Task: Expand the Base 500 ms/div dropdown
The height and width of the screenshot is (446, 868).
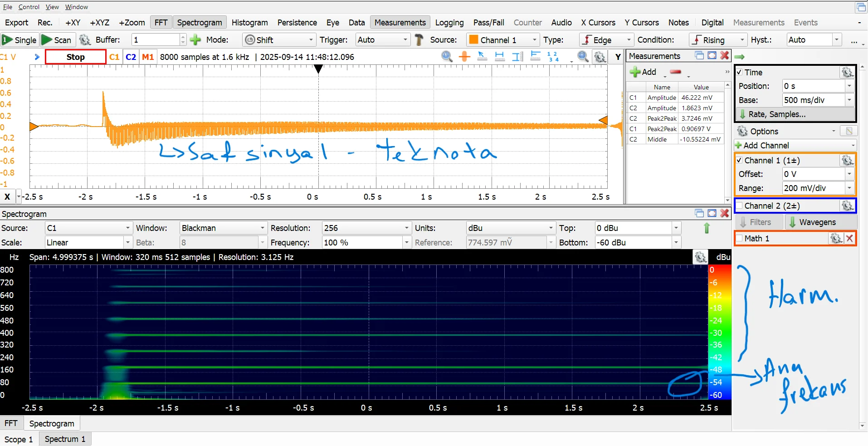Action: coord(849,100)
